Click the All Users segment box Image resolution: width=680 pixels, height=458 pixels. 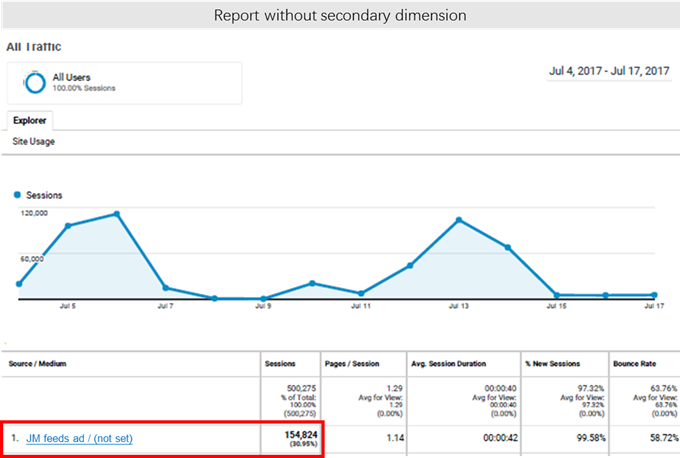[124, 83]
